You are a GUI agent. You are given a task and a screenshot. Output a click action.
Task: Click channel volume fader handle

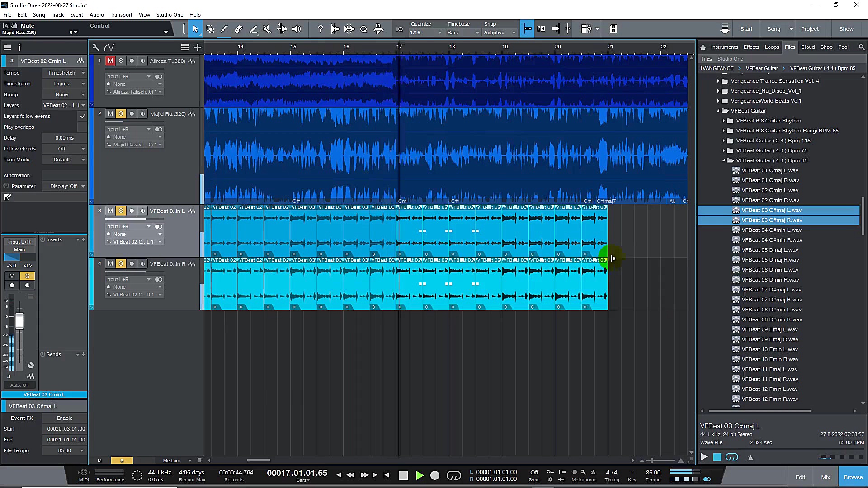[19, 321]
